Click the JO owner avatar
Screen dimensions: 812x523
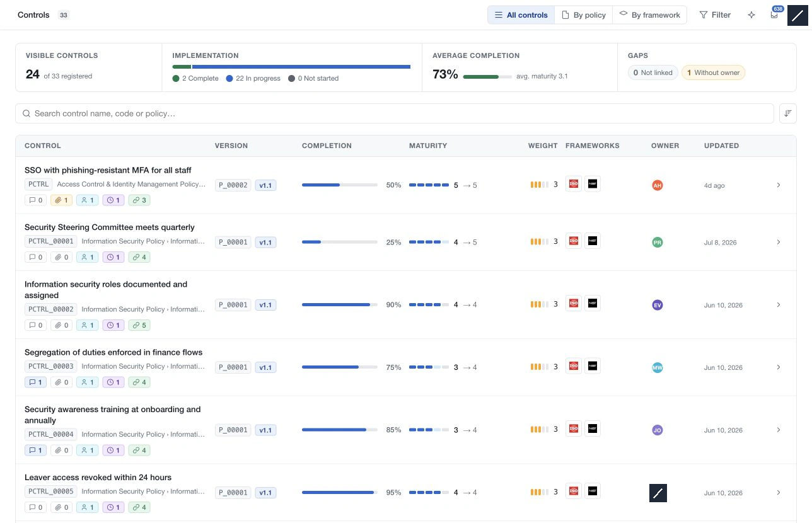coord(658,430)
